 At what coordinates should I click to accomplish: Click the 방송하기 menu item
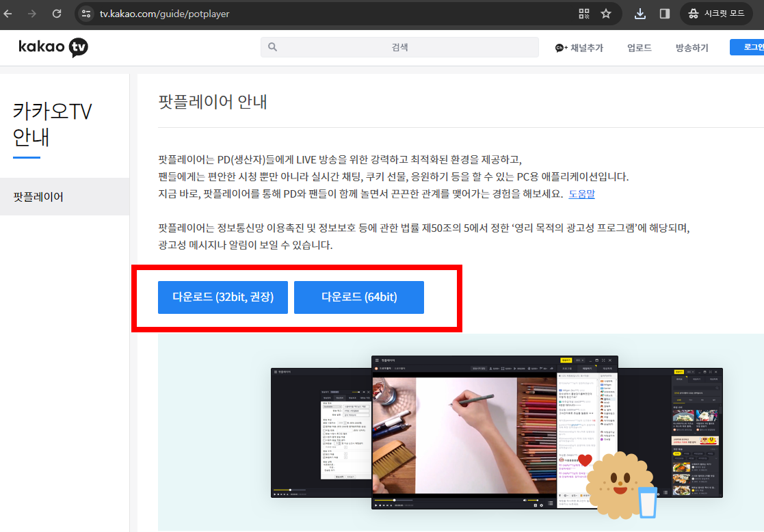click(x=691, y=47)
